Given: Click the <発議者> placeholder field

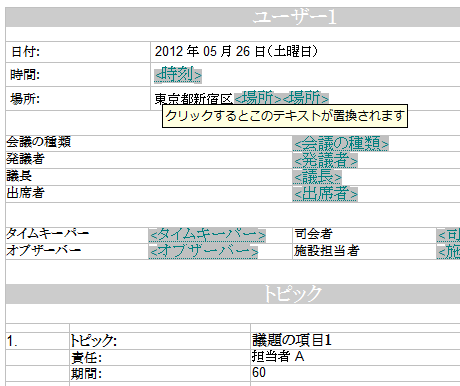Looking at the screenshot, I should [x=325, y=161].
